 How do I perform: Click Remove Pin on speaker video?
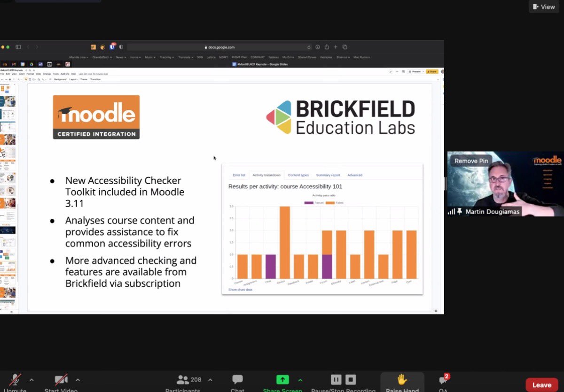coord(471,161)
